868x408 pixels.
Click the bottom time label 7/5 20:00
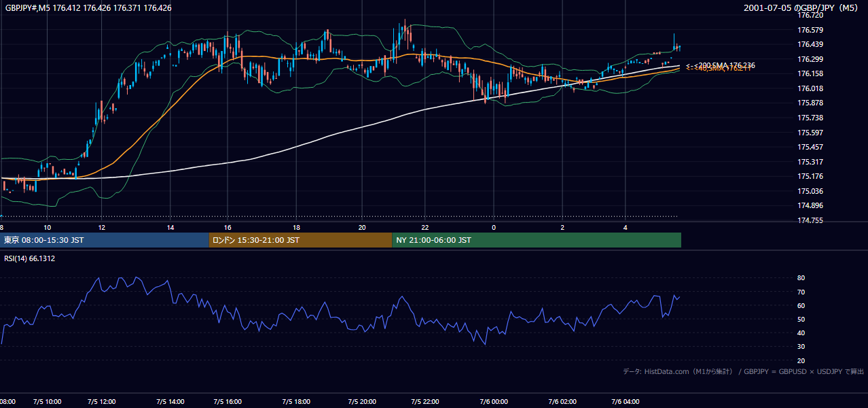point(361,402)
